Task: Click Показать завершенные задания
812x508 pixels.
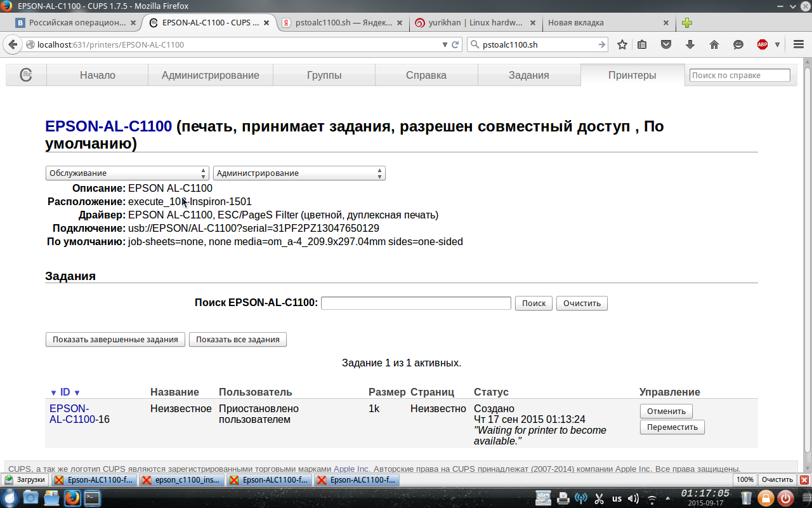Action: click(x=115, y=339)
